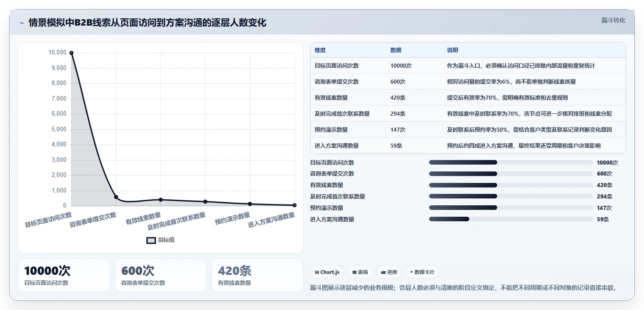Click the progress bar for 咨询表单提交次数
644x310 pixels.
tap(511, 174)
